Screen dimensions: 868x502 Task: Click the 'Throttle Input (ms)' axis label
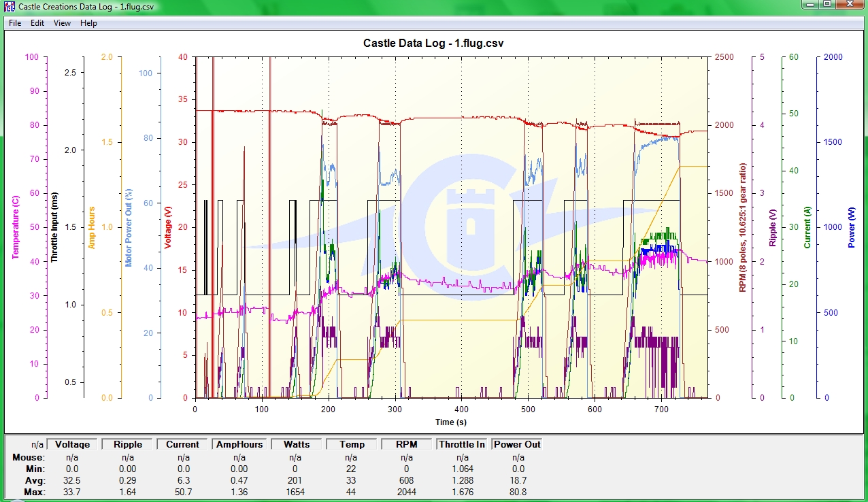[54, 227]
